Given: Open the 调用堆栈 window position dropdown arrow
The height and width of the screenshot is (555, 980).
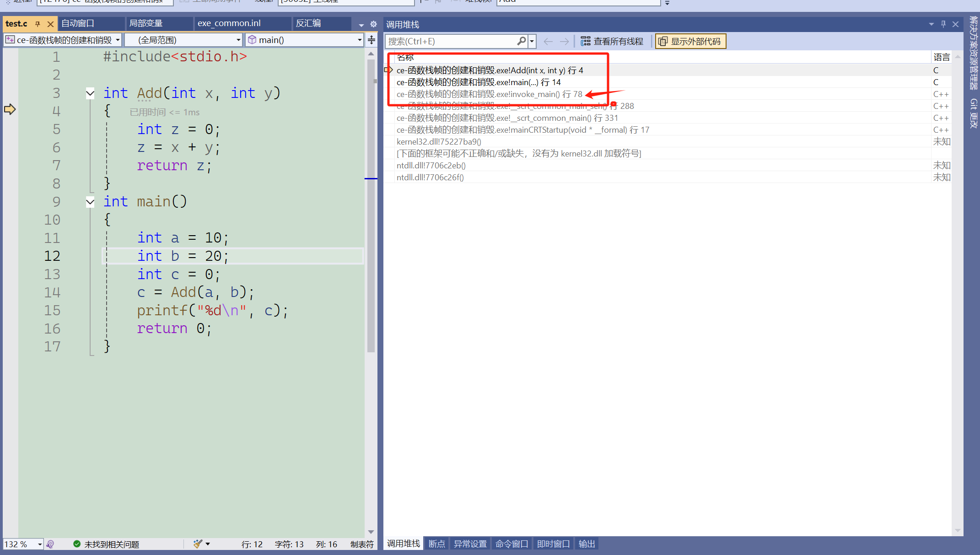Looking at the screenshot, I should 931,24.
